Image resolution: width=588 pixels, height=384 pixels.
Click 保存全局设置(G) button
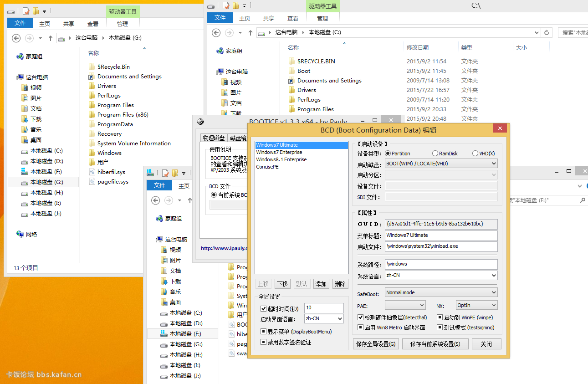point(376,344)
